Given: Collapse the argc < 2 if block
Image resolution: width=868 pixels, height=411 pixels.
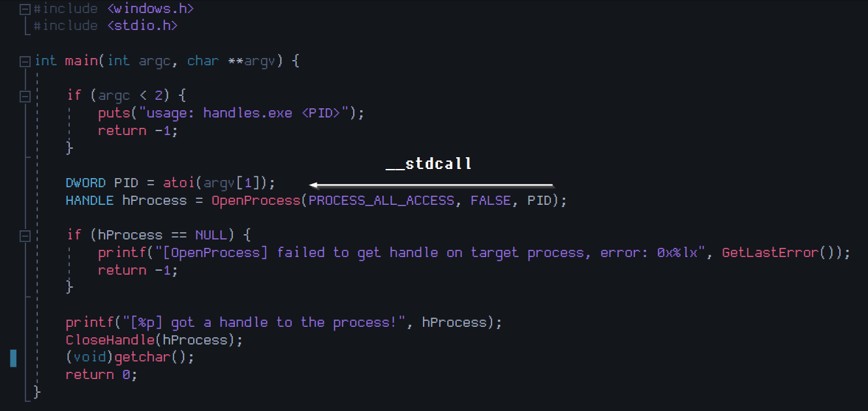Looking at the screenshot, I should click(25, 97).
